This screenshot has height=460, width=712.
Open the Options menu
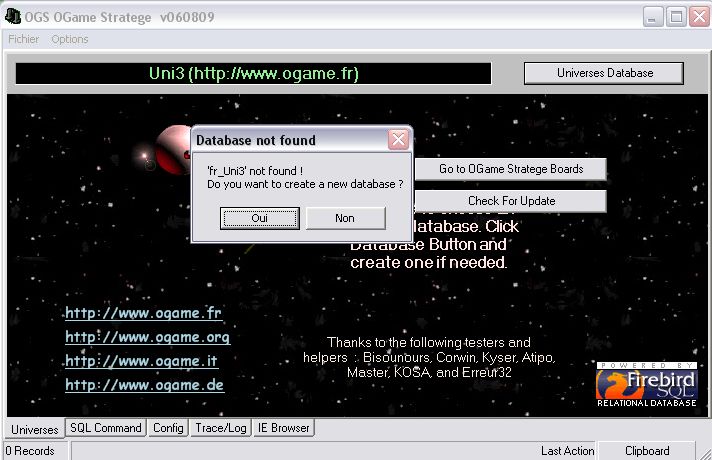[70, 39]
